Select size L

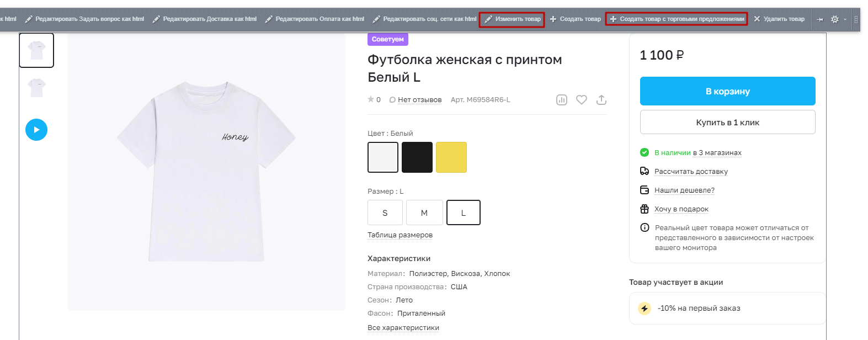pos(464,212)
